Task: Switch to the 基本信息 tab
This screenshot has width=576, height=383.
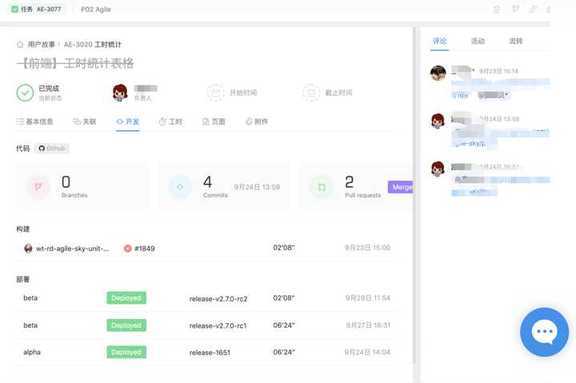Action: (x=35, y=122)
